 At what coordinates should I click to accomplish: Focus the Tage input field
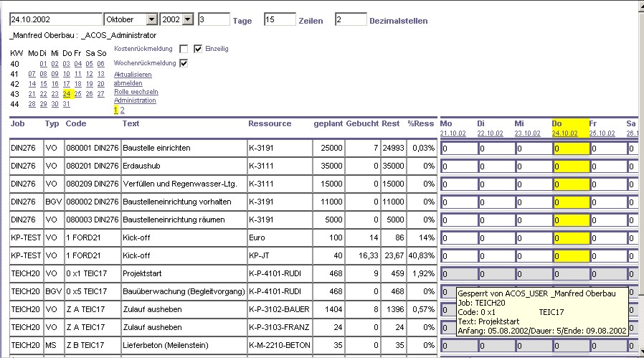pos(214,19)
